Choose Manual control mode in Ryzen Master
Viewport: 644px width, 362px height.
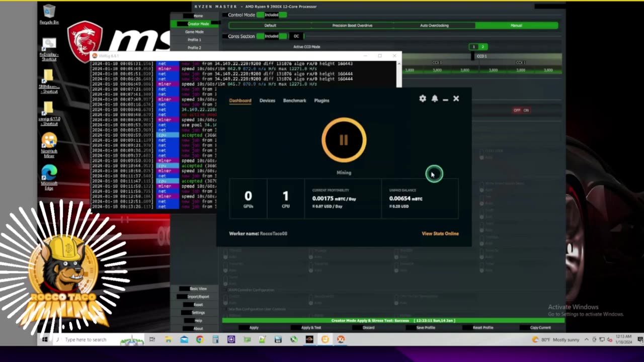click(x=516, y=25)
